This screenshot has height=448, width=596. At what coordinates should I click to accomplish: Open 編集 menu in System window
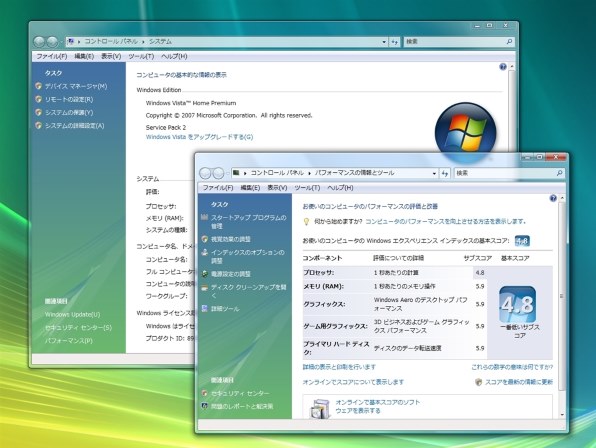pyautogui.click(x=84, y=56)
